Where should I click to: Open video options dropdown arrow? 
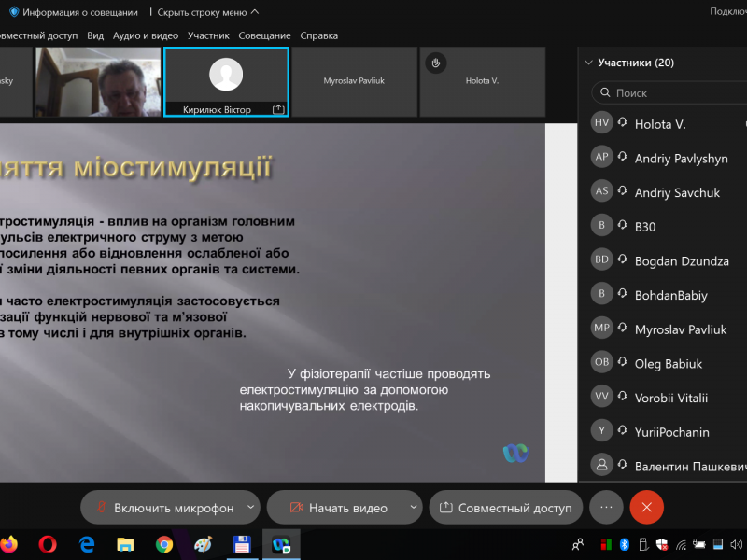(x=414, y=508)
